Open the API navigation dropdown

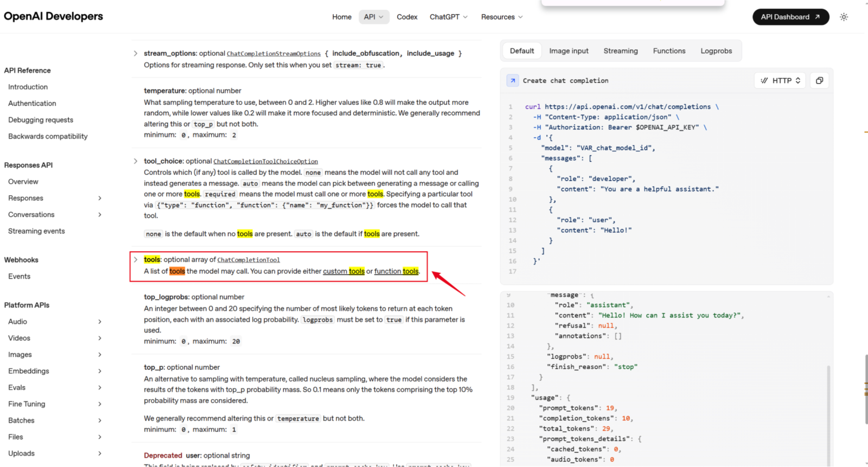click(373, 17)
